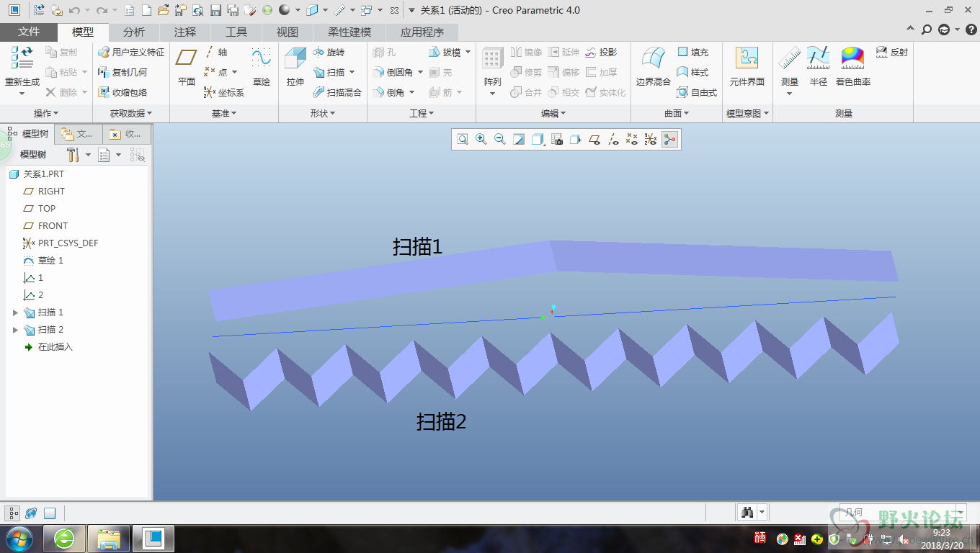
Task: Click the 在此插入 insert marker
Action: [x=48, y=347]
